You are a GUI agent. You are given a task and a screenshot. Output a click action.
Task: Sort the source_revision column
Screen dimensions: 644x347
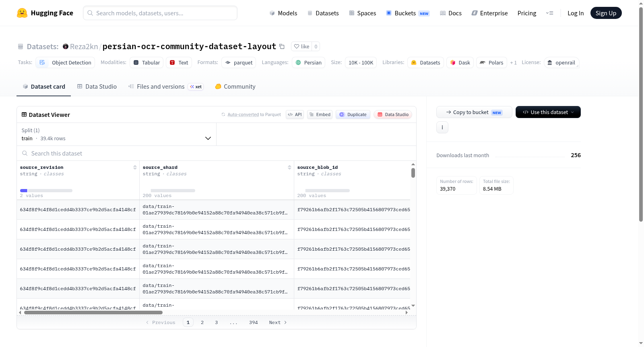pyautogui.click(x=135, y=167)
